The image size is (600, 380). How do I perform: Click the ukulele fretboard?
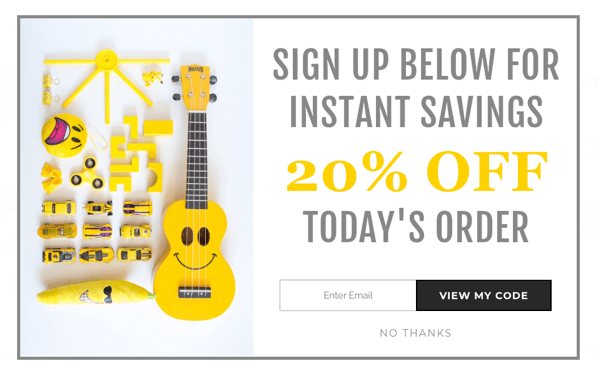pyautogui.click(x=197, y=159)
